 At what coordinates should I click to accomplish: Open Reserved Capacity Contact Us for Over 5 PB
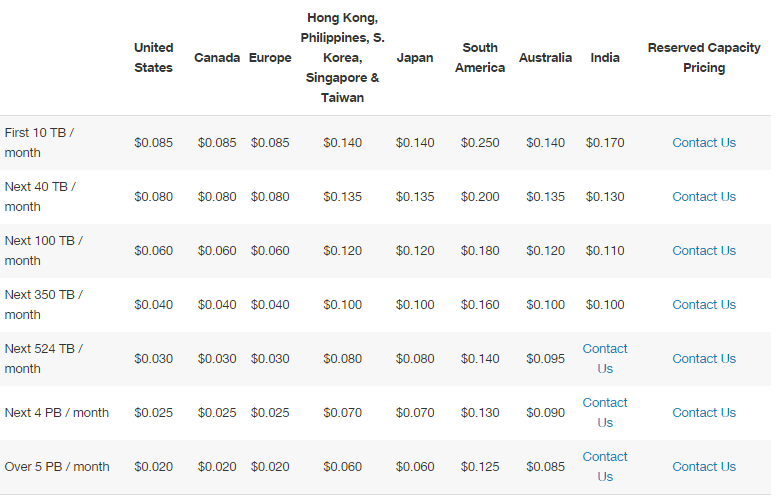click(703, 467)
